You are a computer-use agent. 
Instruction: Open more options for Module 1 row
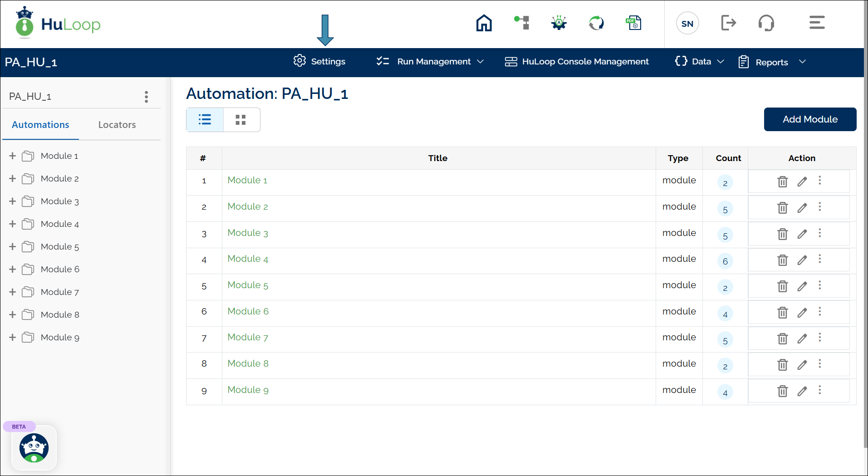click(820, 181)
